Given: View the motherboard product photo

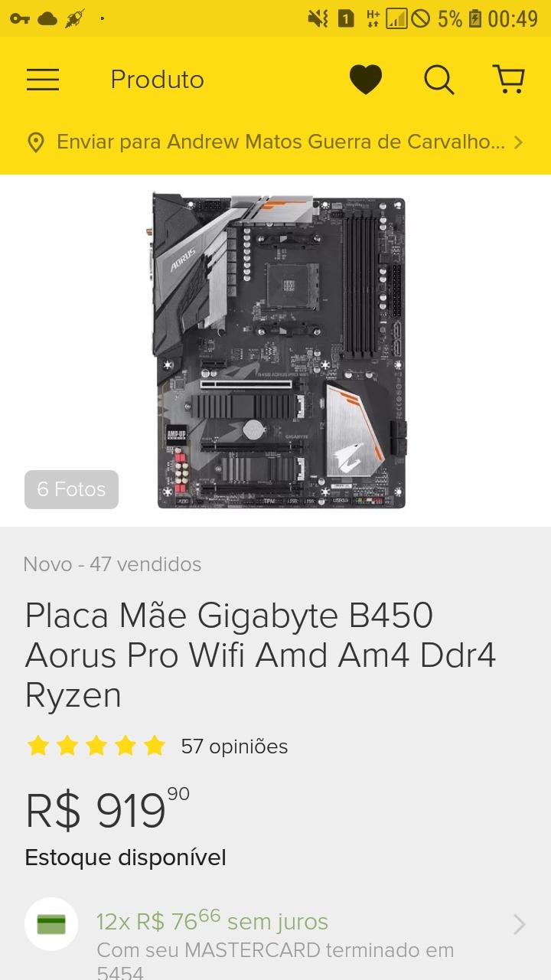Looking at the screenshot, I should 280,351.
